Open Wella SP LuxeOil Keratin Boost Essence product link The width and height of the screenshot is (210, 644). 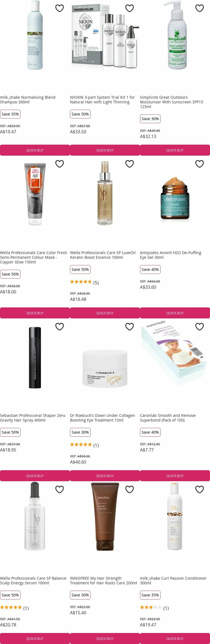(x=103, y=255)
